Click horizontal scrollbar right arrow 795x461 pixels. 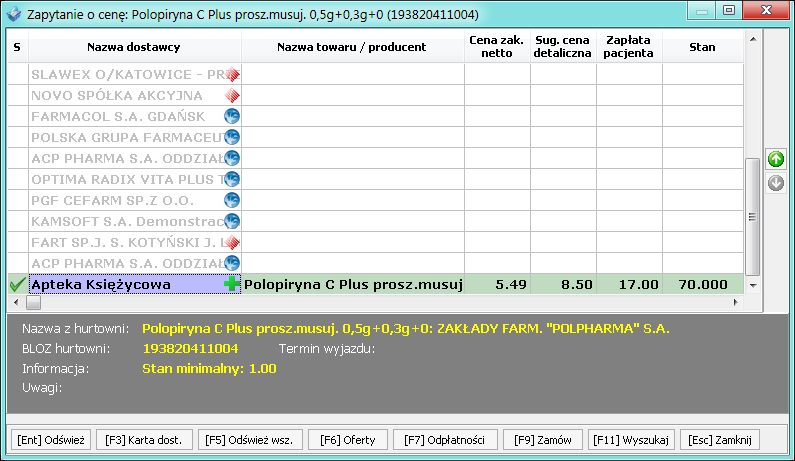point(736,302)
